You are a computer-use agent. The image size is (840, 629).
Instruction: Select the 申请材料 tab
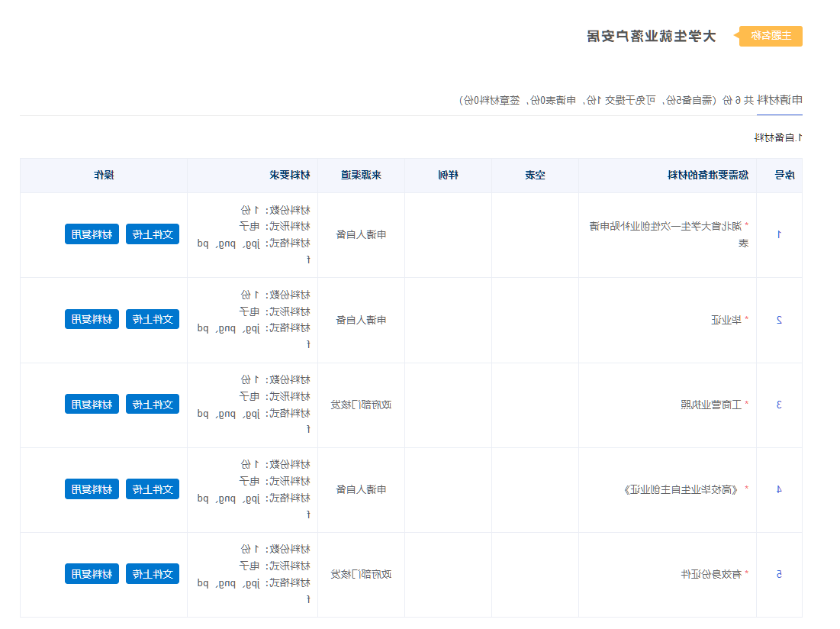pyautogui.click(x=780, y=100)
